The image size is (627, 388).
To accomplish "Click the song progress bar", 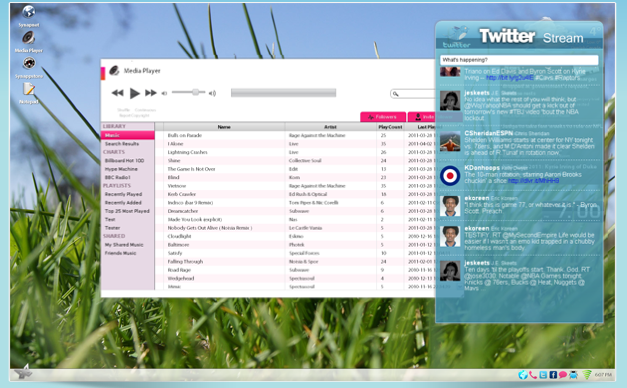I will tap(284, 93).
